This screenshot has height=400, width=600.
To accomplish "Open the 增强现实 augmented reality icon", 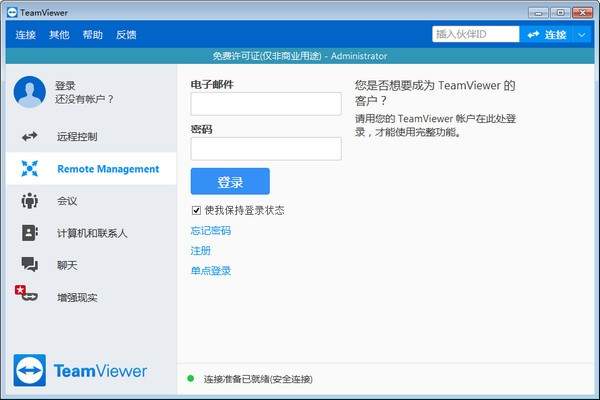I will (27, 296).
